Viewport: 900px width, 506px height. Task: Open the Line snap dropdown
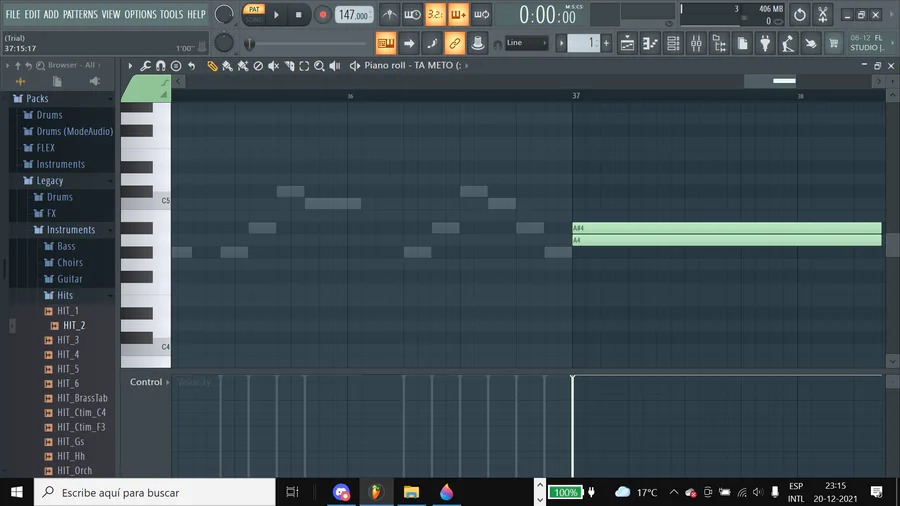526,43
